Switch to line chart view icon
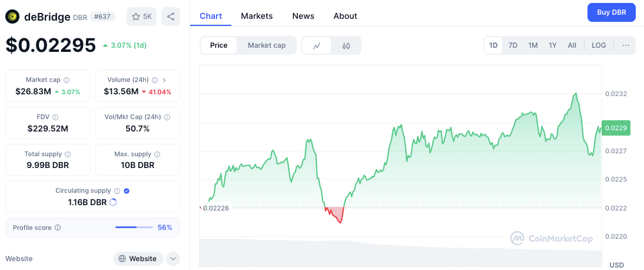 tap(316, 45)
